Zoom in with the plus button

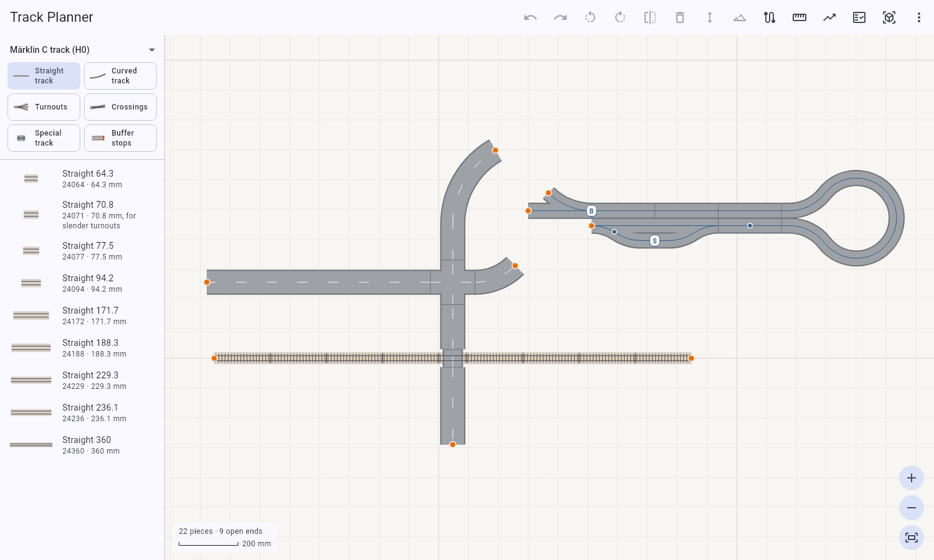coord(912,478)
